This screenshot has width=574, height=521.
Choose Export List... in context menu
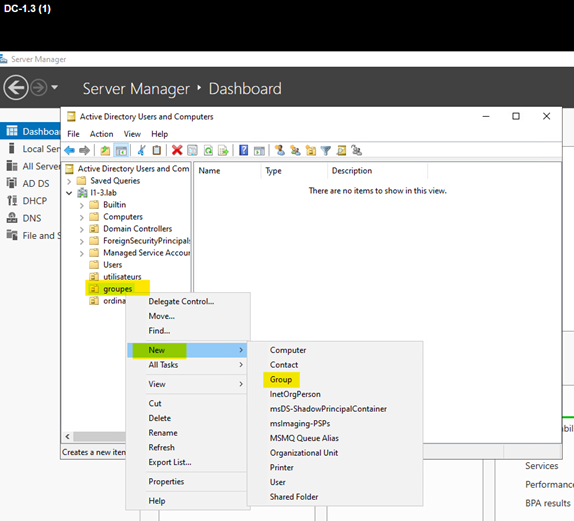pos(187,462)
